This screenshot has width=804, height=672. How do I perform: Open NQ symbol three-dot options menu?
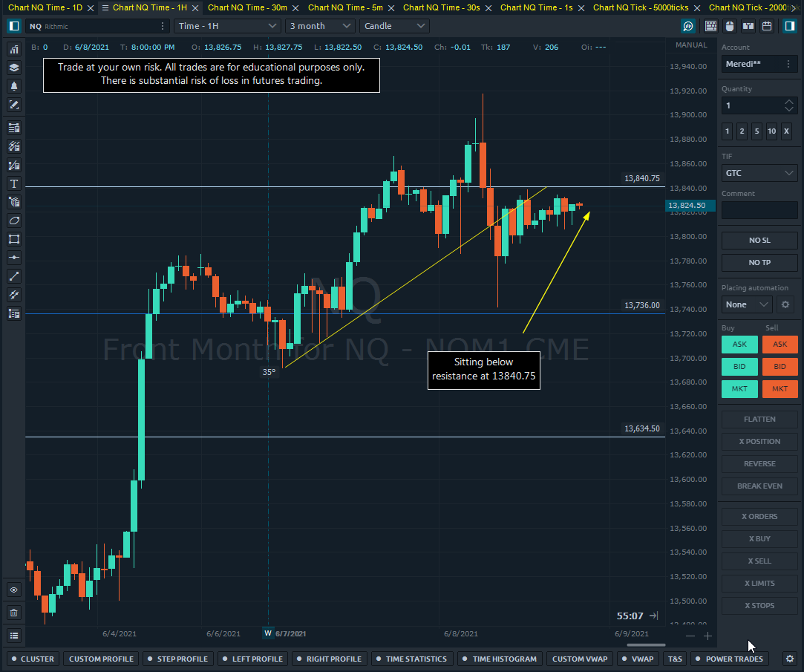(163, 26)
